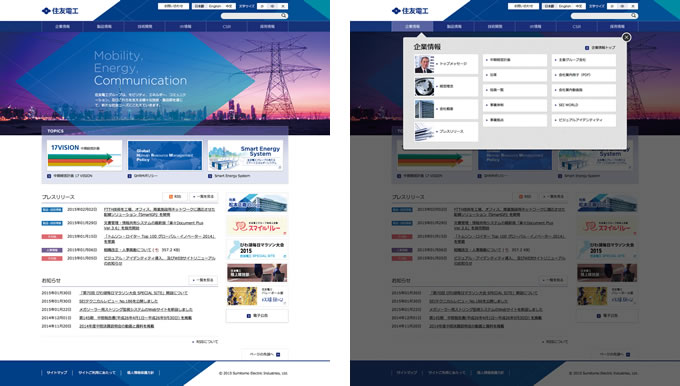Set font size to 大 on the undimmed page
This screenshot has width=680, height=386.
[x=283, y=7]
